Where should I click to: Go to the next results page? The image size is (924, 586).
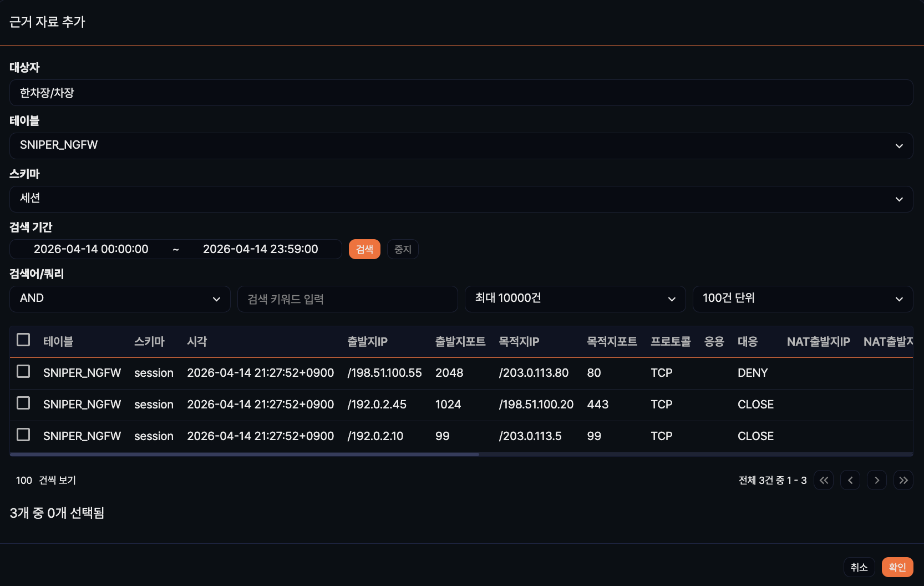tap(877, 480)
